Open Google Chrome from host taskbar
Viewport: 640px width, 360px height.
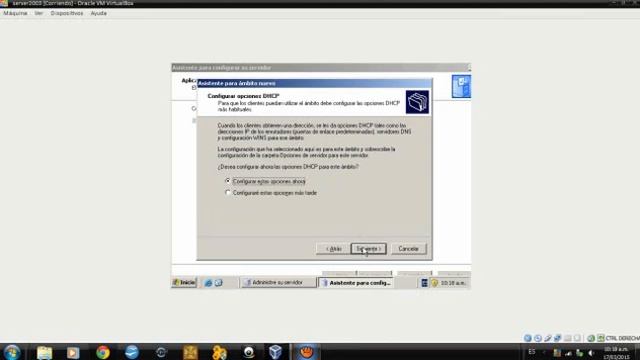(x=103, y=352)
